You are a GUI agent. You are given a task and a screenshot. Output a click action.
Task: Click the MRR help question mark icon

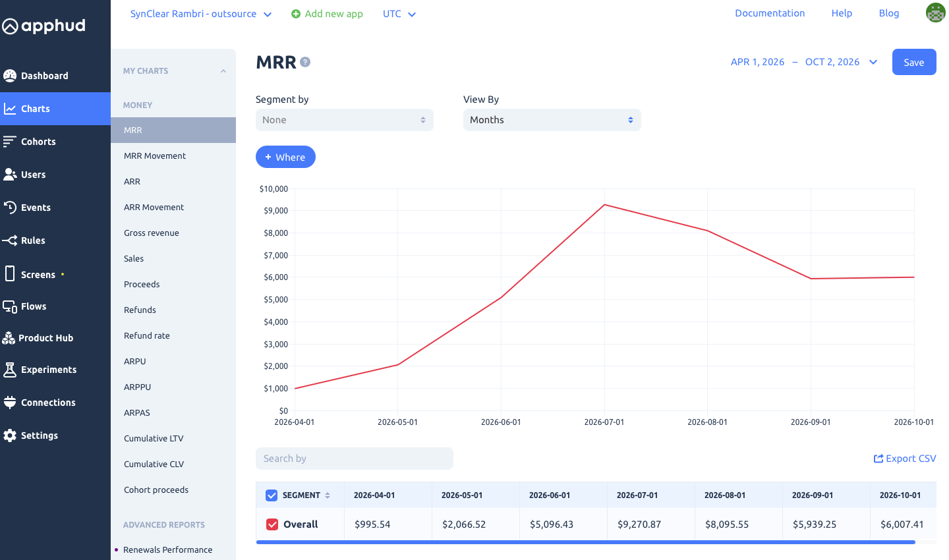tap(305, 62)
